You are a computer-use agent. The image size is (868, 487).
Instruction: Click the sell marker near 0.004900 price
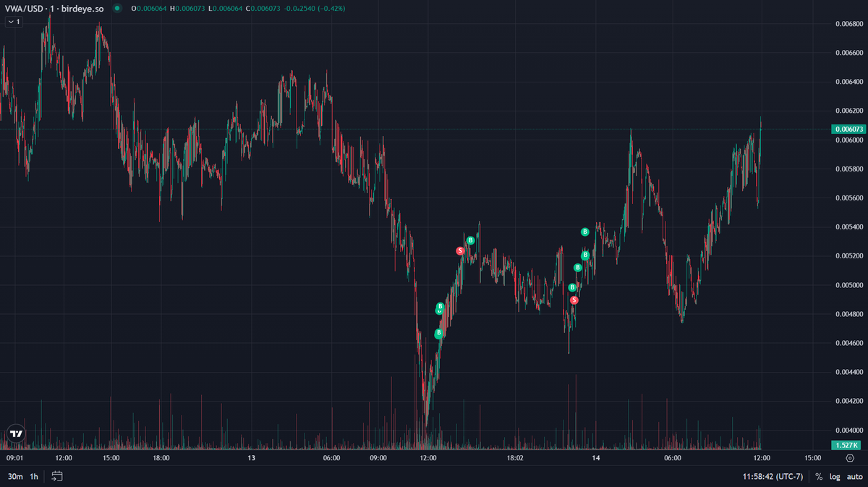[x=574, y=300]
